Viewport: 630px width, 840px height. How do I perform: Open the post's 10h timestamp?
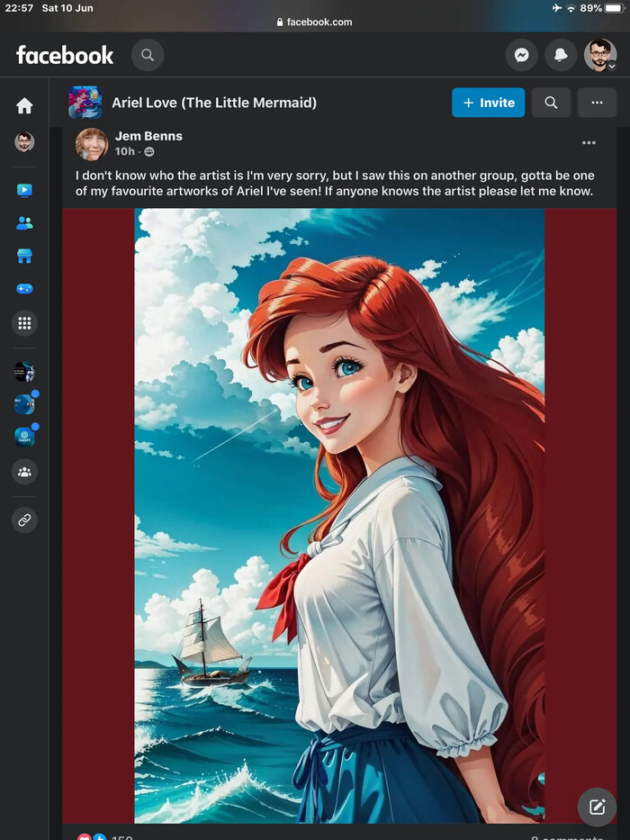pos(125,151)
